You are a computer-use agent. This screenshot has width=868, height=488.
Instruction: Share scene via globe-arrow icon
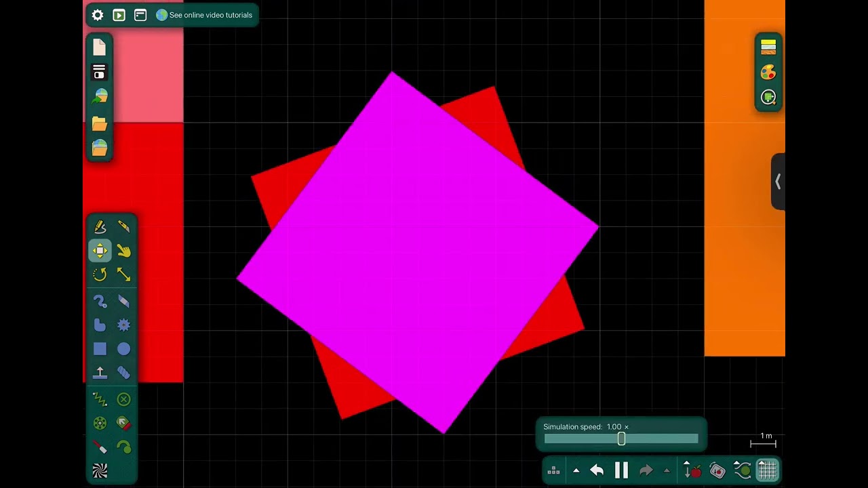coord(100,97)
